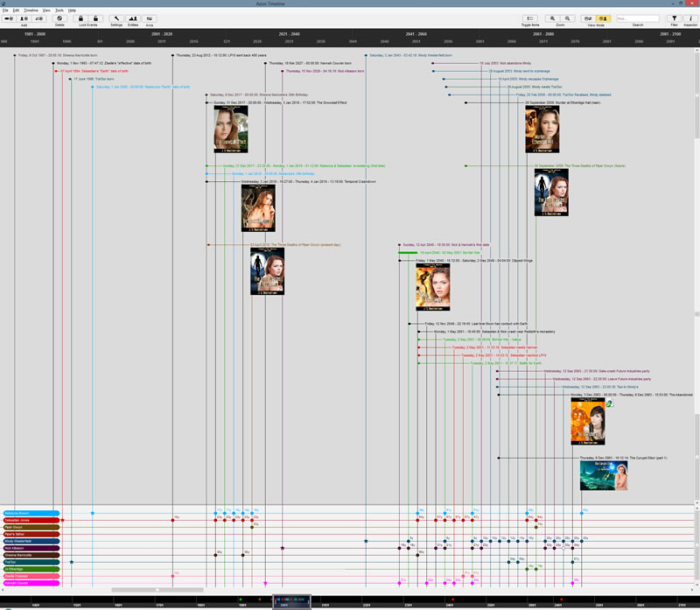Select the pink Cassie Freeman entity label
The image size is (700, 610).
[x=31, y=576]
